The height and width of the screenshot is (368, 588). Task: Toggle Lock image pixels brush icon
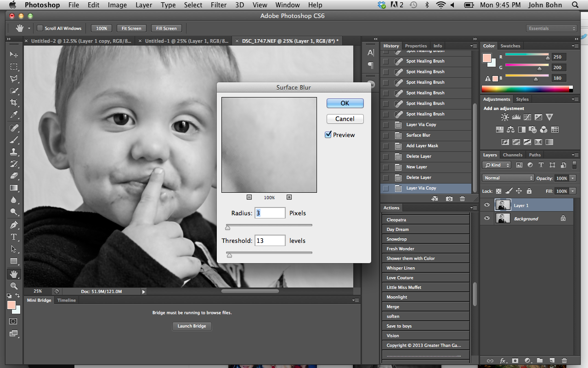509,191
